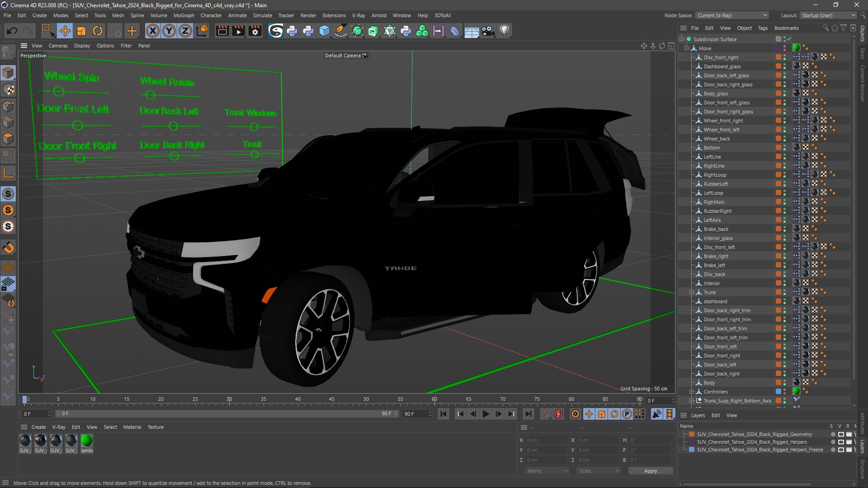Click the orange magnet Snap icon
The height and width of the screenshot is (488, 868).
click(x=8, y=248)
